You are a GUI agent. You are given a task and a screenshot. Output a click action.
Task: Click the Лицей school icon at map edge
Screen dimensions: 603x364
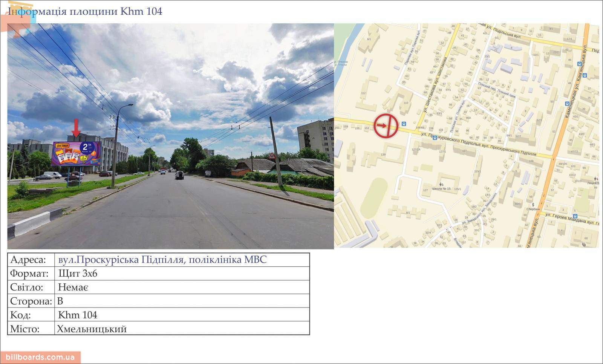[x=596, y=179]
